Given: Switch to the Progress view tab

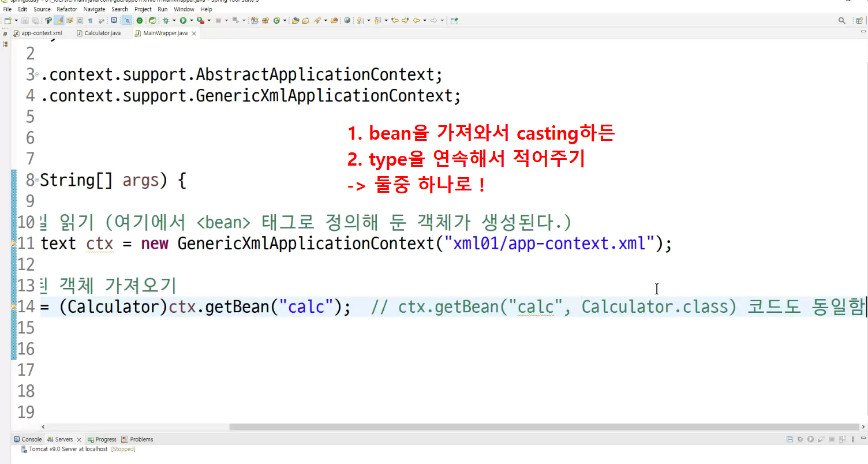Looking at the screenshot, I should point(102,439).
